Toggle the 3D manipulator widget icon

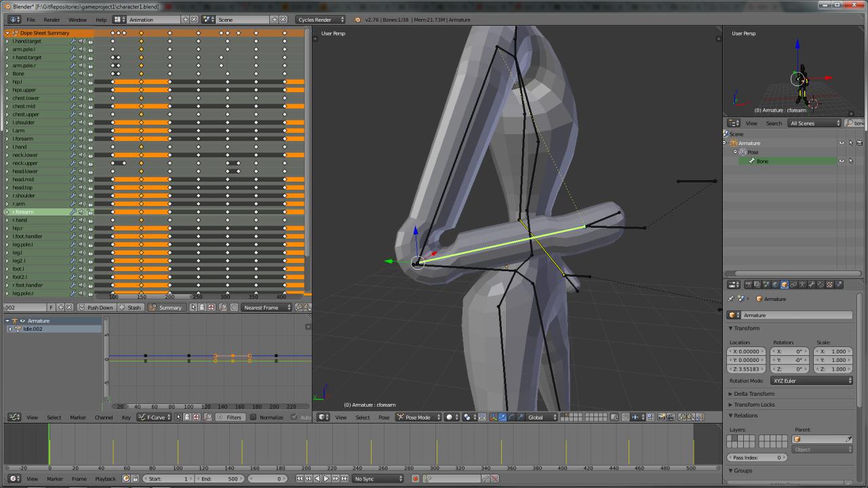(492, 417)
